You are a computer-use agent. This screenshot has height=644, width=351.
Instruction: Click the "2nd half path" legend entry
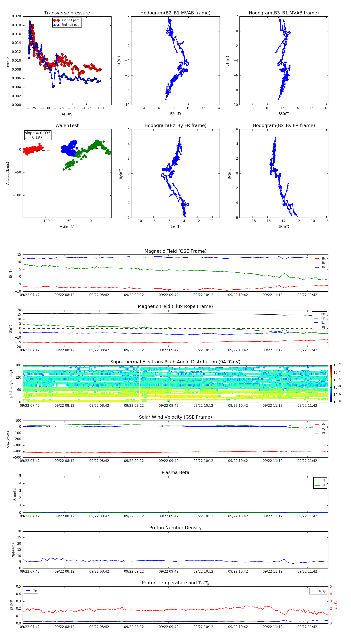pos(67,25)
